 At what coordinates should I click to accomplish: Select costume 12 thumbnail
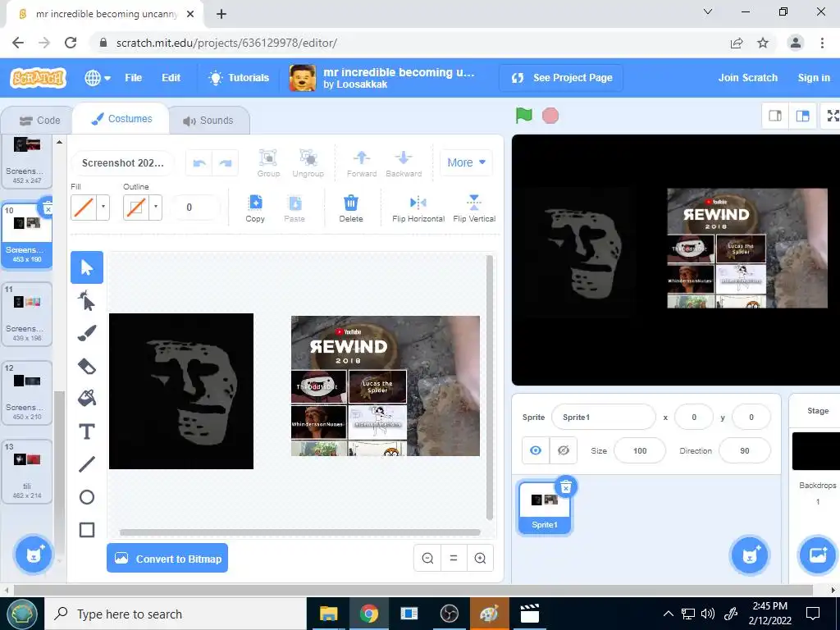click(x=27, y=393)
